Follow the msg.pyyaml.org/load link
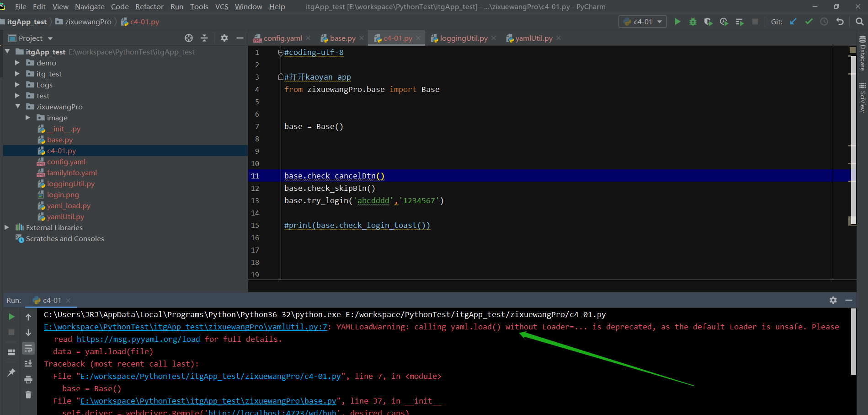Screen dimensions: 868x415 (138, 339)
